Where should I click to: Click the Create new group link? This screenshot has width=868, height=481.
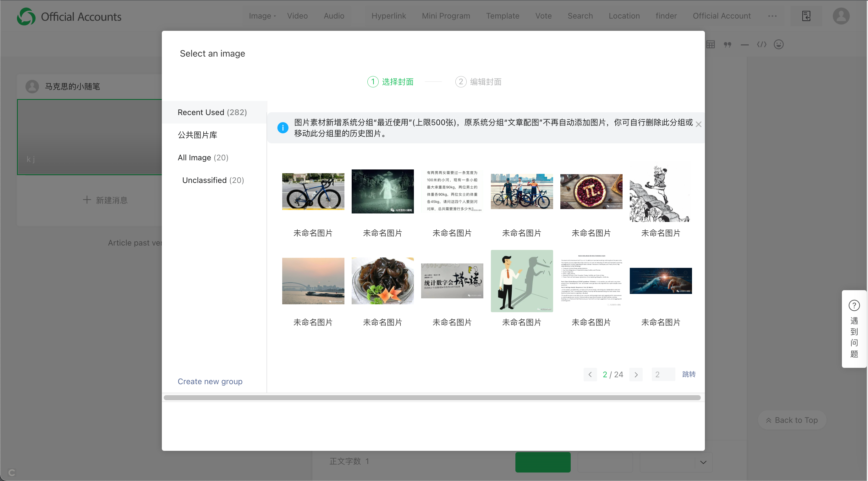click(210, 381)
